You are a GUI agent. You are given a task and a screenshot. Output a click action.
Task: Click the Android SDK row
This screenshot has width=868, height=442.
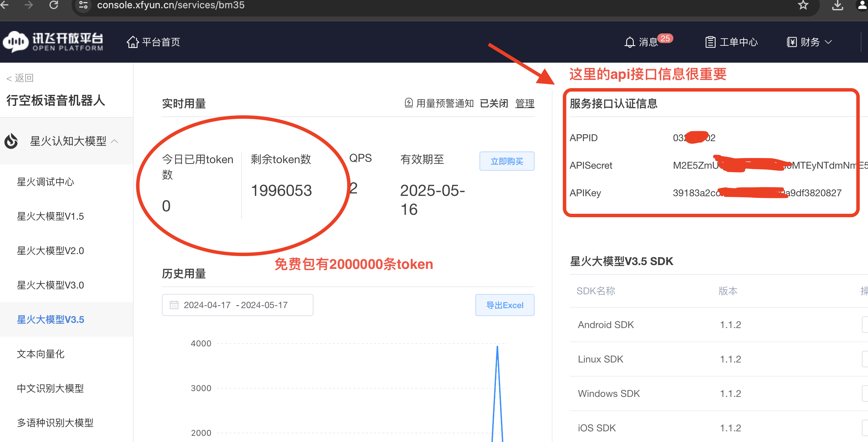coord(719,325)
